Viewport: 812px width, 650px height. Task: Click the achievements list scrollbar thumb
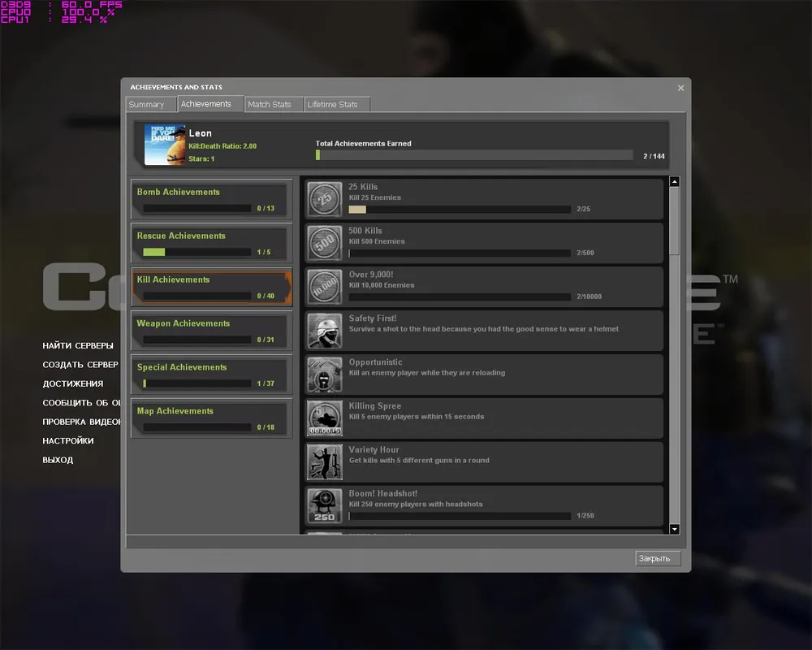click(674, 221)
